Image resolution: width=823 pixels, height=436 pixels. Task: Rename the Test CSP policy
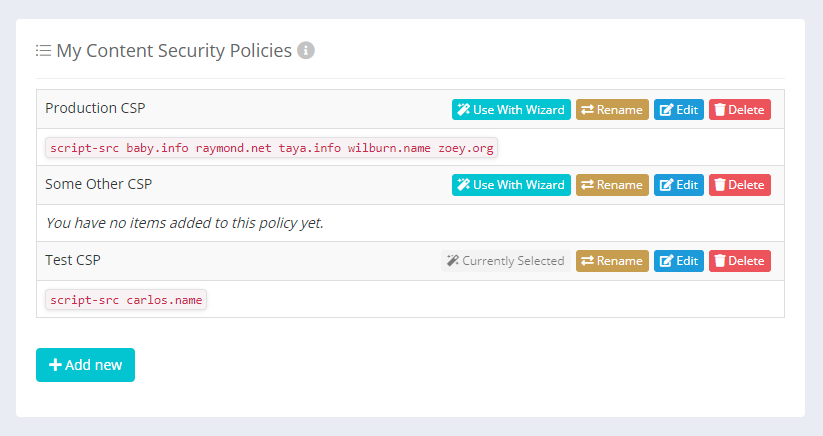tap(612, 261)
